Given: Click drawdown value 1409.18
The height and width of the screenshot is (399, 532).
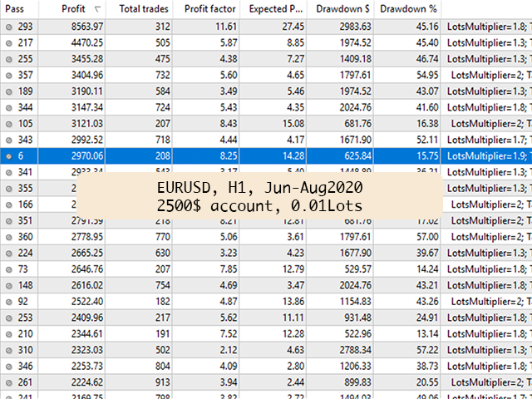Looking at the screenshot, I should point(356,59).
